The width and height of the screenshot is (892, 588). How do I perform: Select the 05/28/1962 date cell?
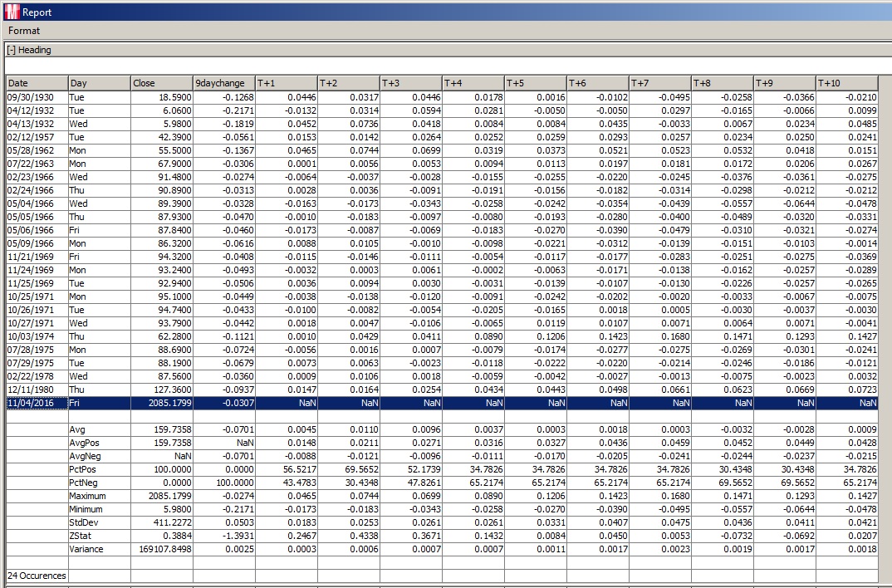coord(37,150)
